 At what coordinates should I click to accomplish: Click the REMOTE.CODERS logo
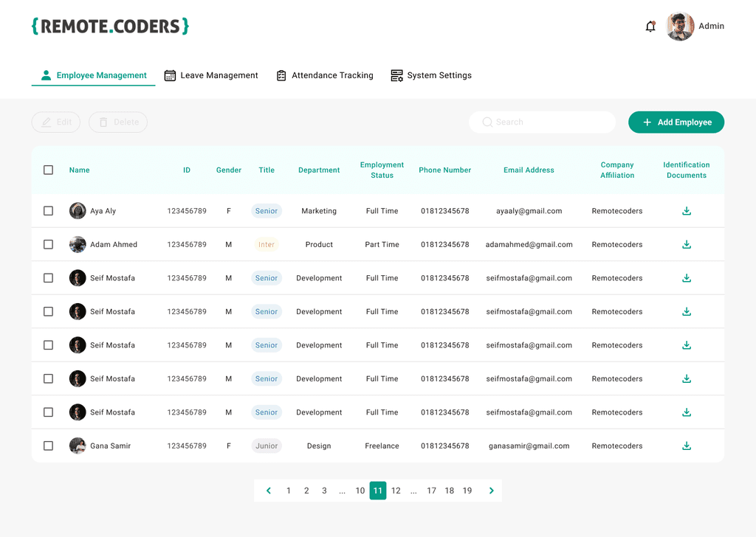pyautogui.click(x=111, y=26)
